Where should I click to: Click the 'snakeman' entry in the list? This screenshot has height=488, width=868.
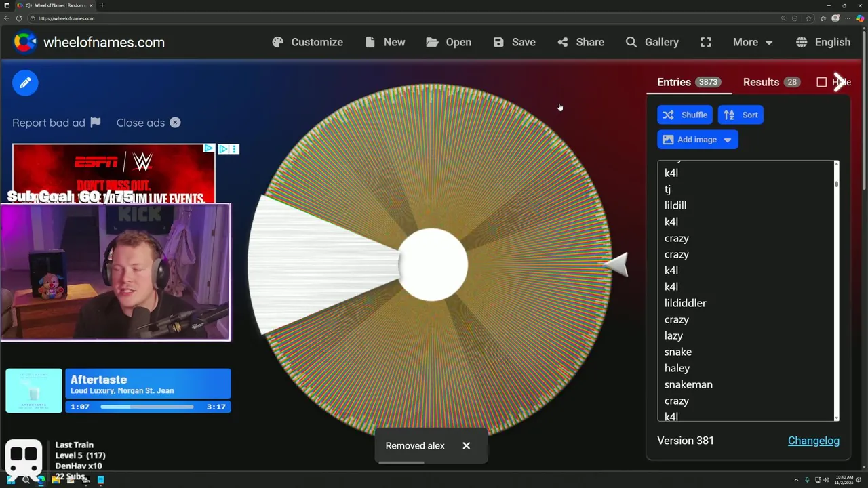pos(688,384)
